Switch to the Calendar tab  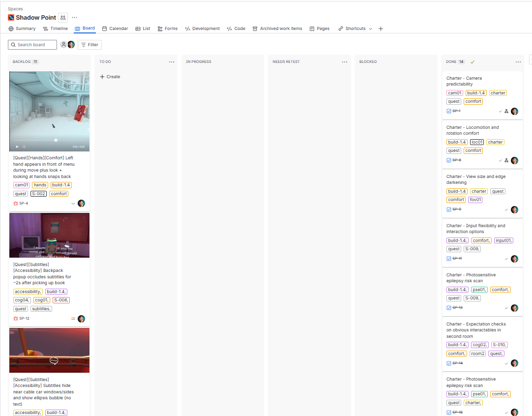point(115,29)
